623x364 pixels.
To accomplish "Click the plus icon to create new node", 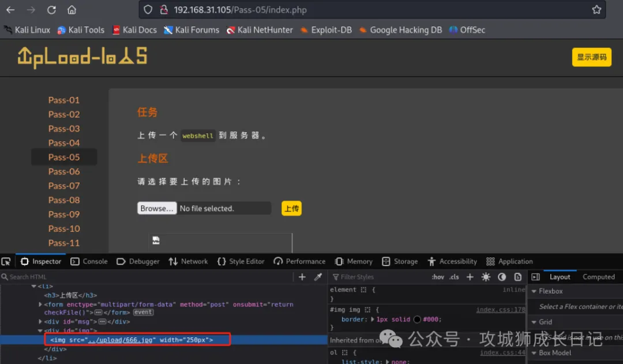I will pos(302,277).
